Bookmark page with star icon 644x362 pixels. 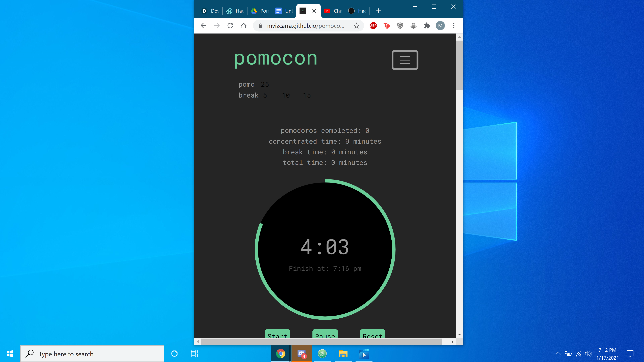point(356,26)
